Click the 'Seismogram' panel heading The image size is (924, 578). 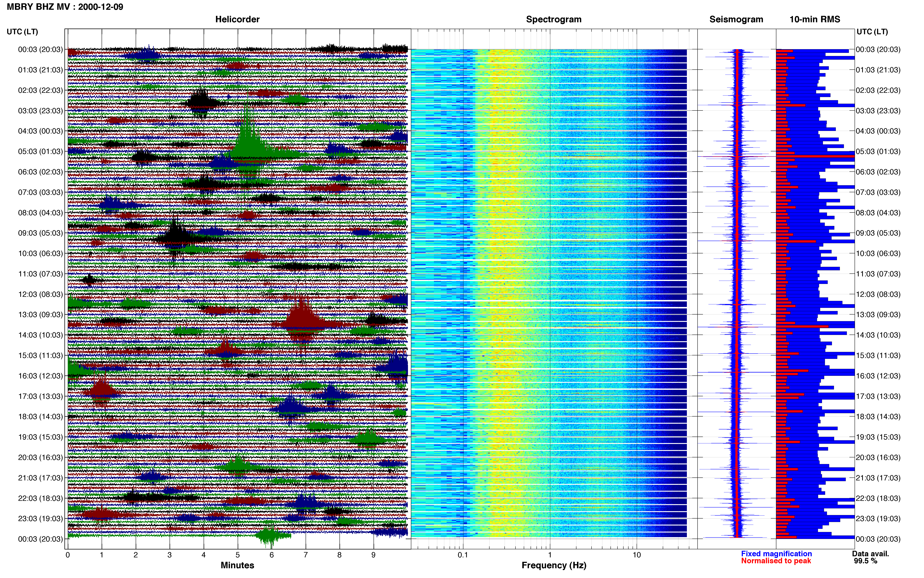736,20
